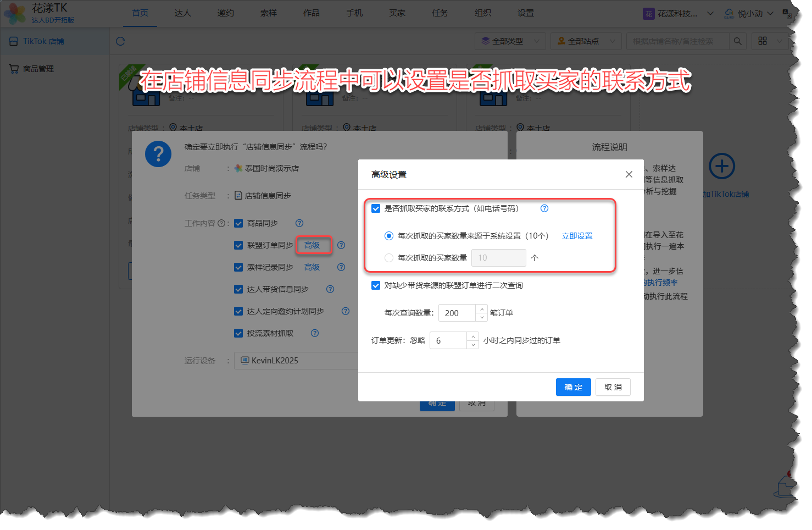Click help icon beside 商品同步
This screenshot has height=530, width=812.
click(299, 223)
